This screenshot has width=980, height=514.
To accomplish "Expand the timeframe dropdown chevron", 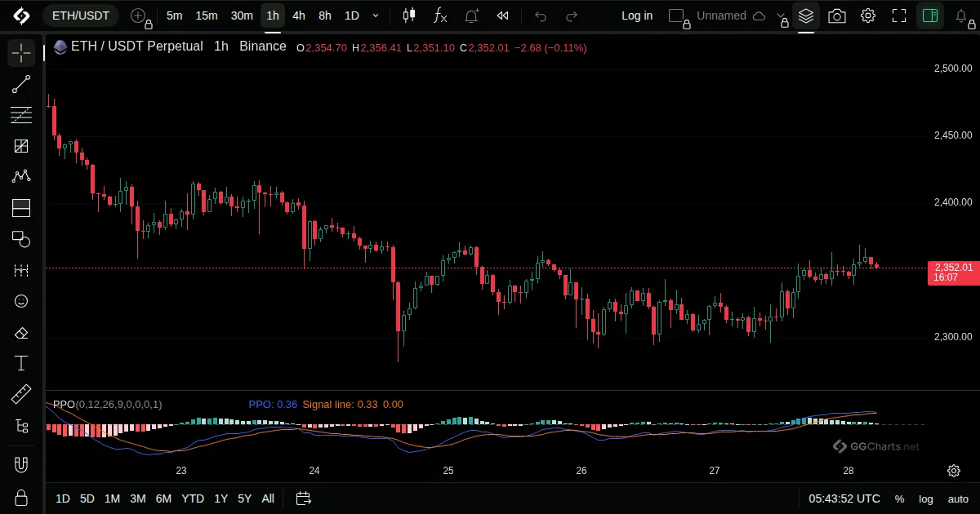I will tap(376, 16).
